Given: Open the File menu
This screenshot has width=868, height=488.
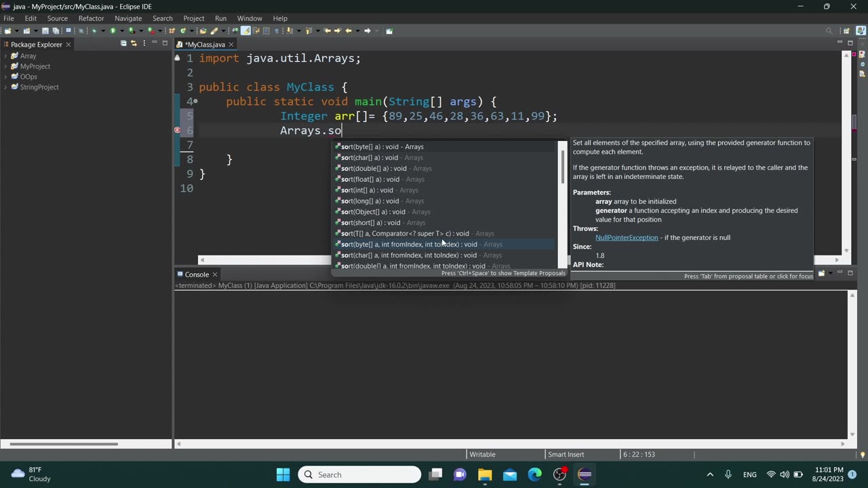Looking at the screenshot, I should click(x=9, y=18).
